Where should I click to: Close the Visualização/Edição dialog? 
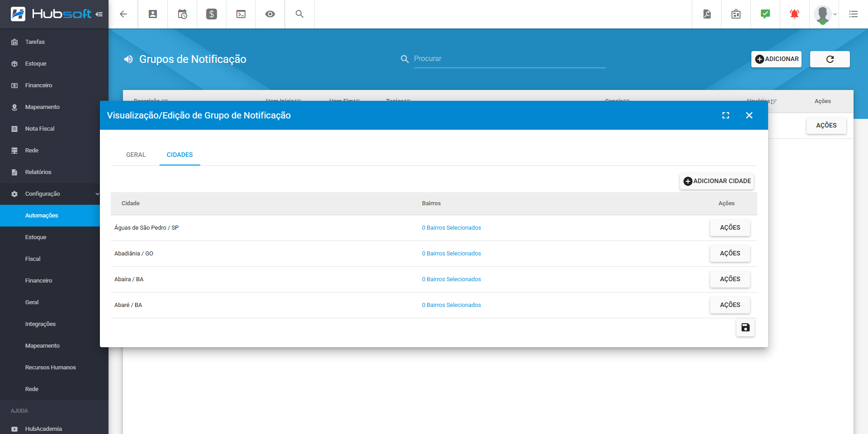[749, 115]
